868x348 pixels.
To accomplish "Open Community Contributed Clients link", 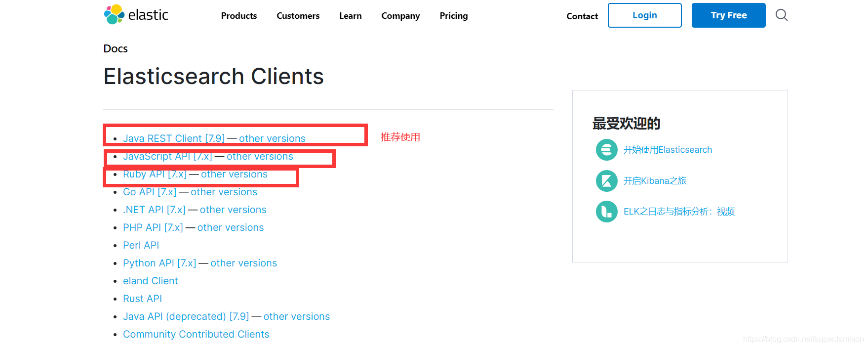I will (196, 334).
